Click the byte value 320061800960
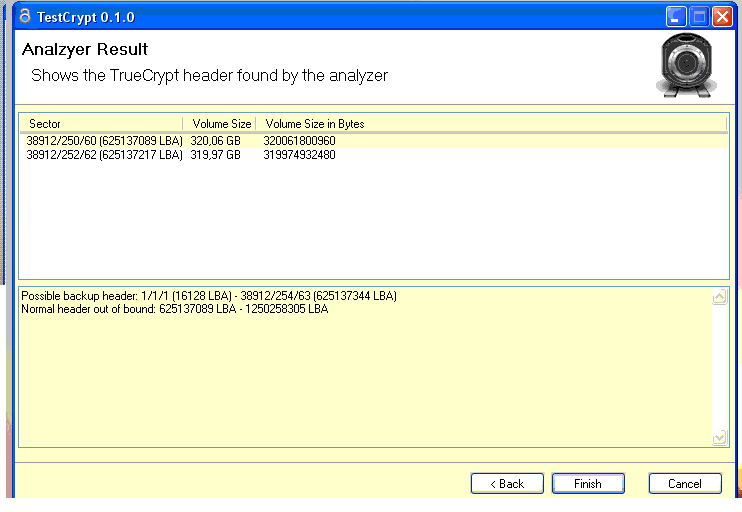This screenshot has width=742, height=512. point(299,141)
